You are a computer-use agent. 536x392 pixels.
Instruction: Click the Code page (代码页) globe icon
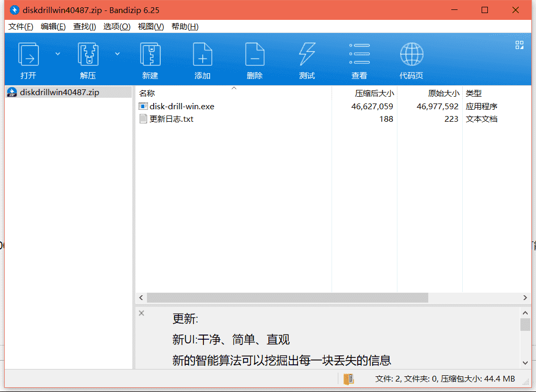pos(412,54)
